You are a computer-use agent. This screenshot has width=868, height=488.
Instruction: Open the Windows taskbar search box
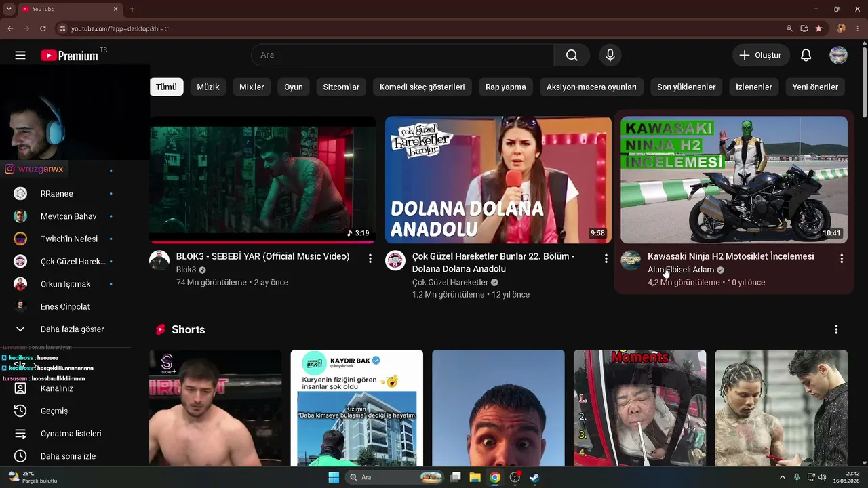coord(396,477)
